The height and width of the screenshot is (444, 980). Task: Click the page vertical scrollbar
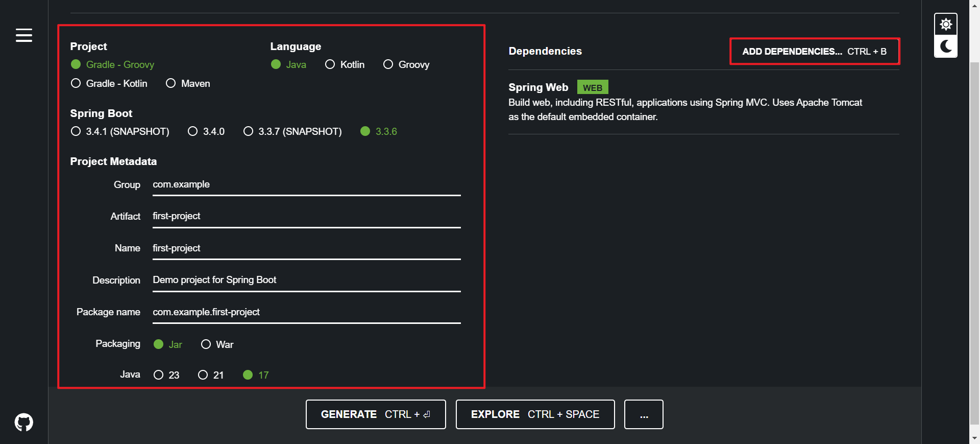[974, 243]
